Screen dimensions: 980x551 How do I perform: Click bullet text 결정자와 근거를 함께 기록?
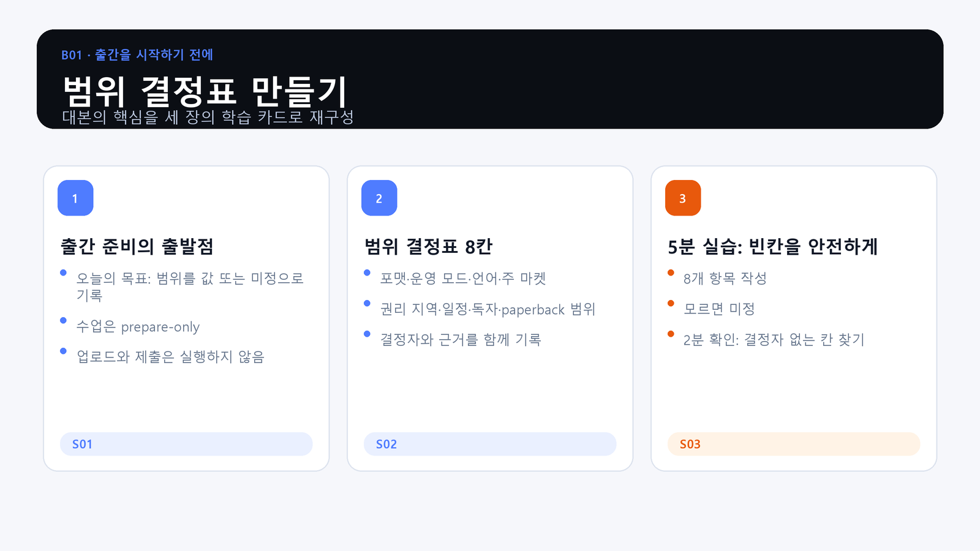(461, 340)
